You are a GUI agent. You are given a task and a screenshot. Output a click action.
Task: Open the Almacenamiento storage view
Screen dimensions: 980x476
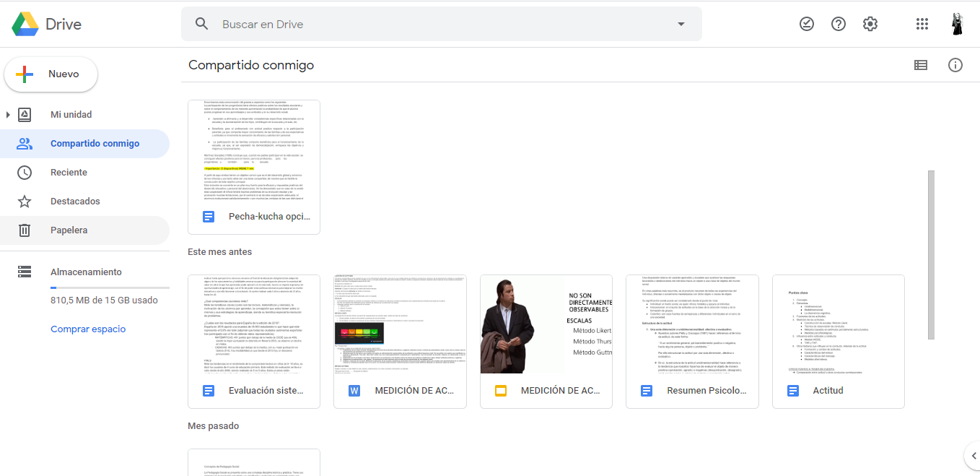(x=85, y=272)
